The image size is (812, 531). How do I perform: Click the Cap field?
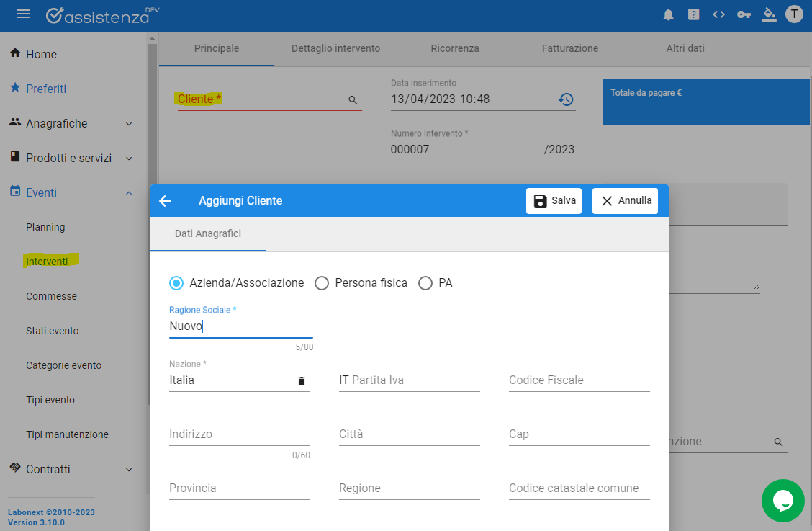(579, 434)
